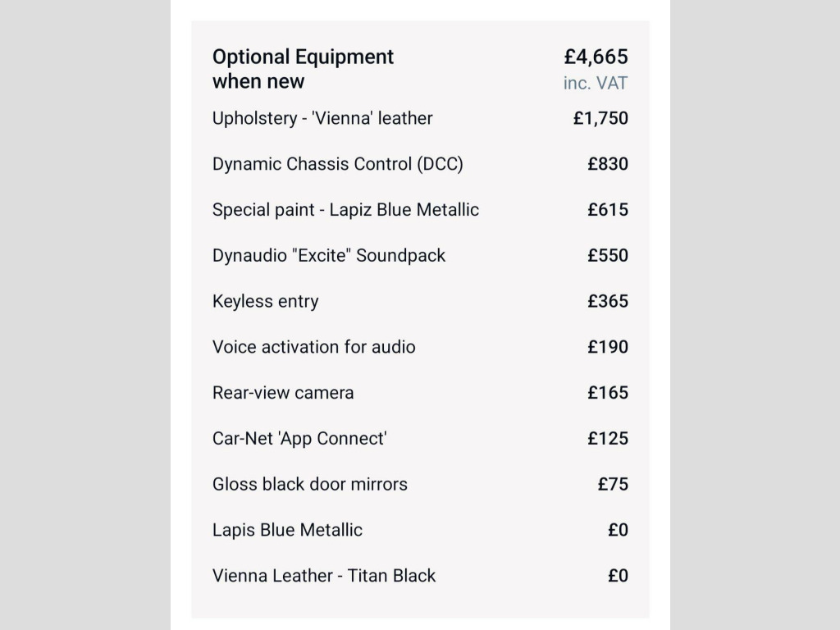Viewport: 840px width, 630px height.
Task: Click the £615 paint price
Action: [x=608, y=210]
